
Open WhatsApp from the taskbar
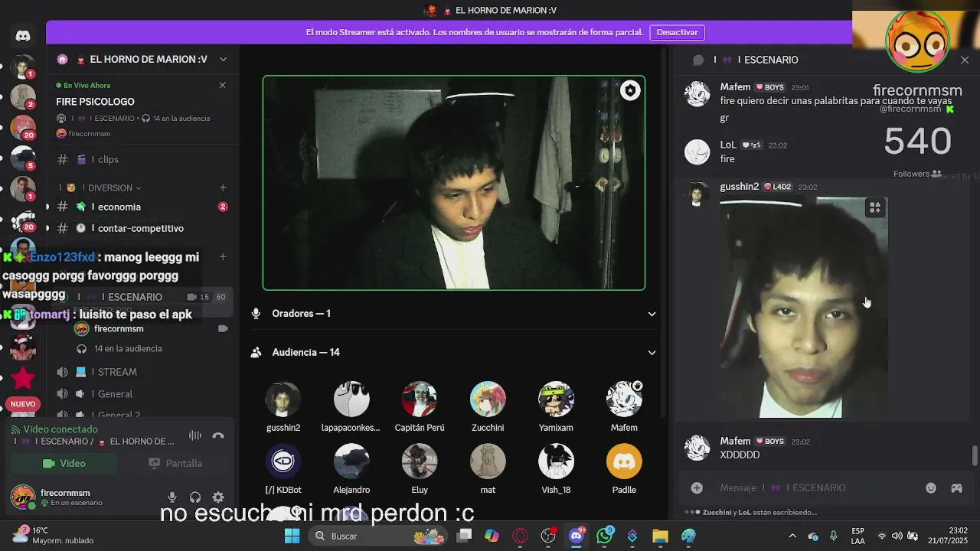(604, 536)
